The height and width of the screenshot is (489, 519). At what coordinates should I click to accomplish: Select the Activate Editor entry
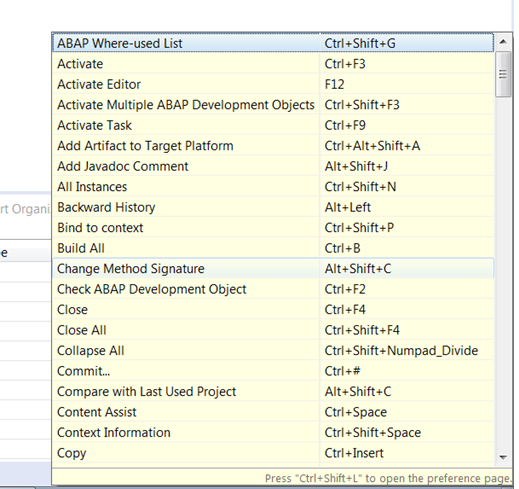coord(273,84)
